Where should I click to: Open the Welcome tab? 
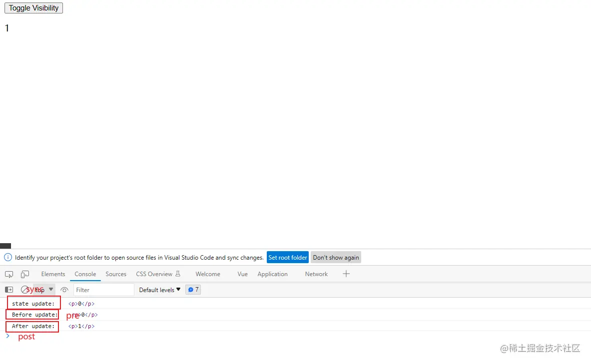click(x=208, y=274)
